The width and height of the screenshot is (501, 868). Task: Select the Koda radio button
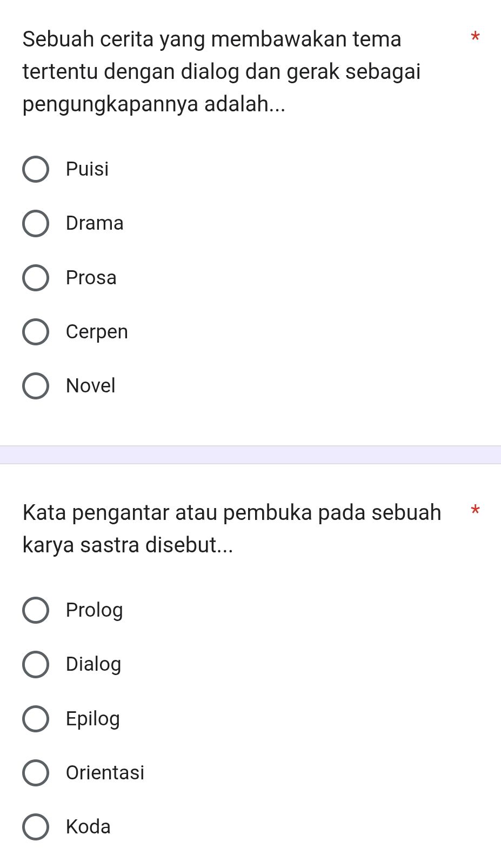tap(36, 826)
